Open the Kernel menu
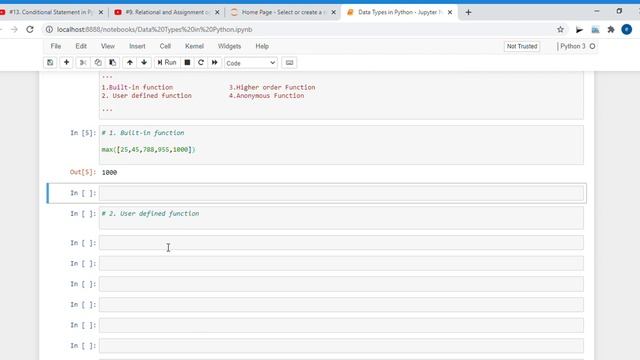The height and width of the screenshot is (360, 640). point(194,46)
